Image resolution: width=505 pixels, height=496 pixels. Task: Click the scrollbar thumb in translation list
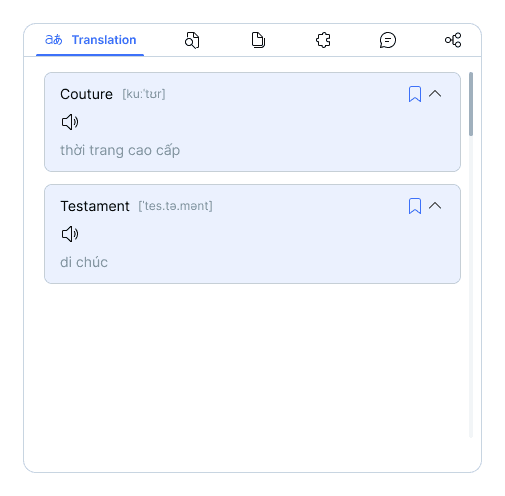click(x=471, y=104)
